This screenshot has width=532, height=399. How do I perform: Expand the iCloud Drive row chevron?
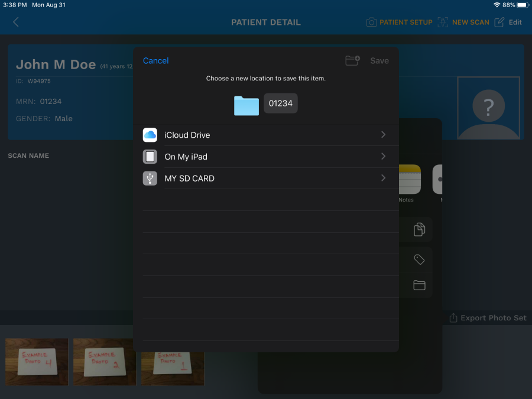pos(383,135)
